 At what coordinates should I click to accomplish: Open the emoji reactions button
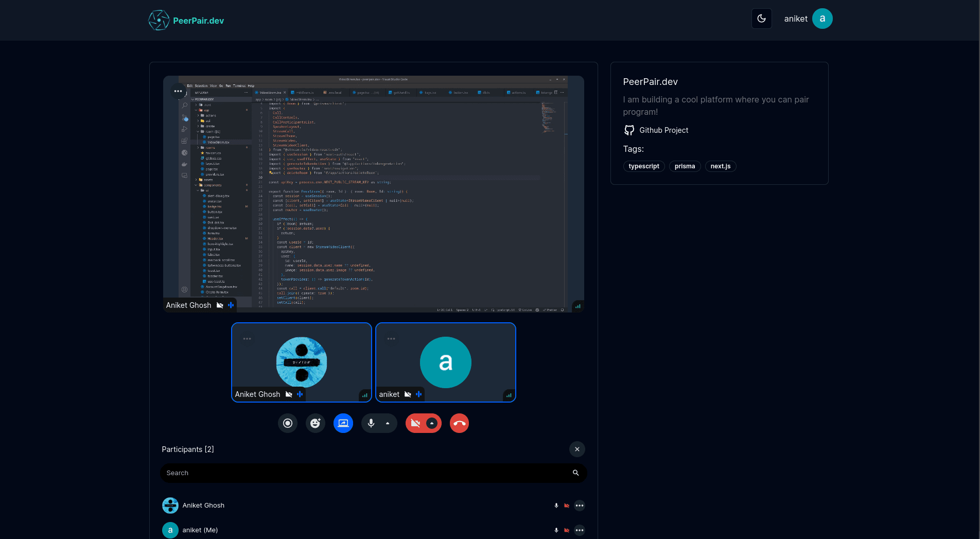tap(316, 423)
